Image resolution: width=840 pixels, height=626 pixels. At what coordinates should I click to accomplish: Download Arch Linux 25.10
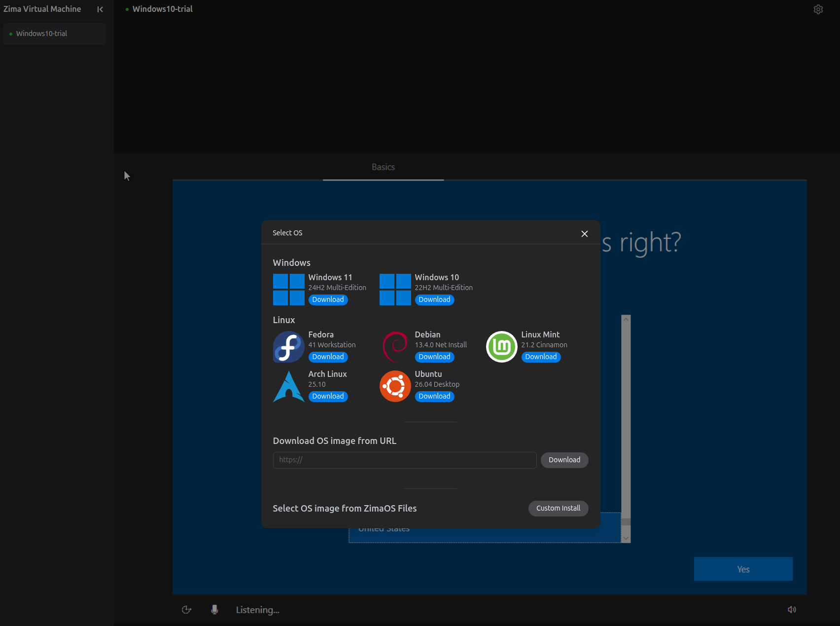[328, 397]
